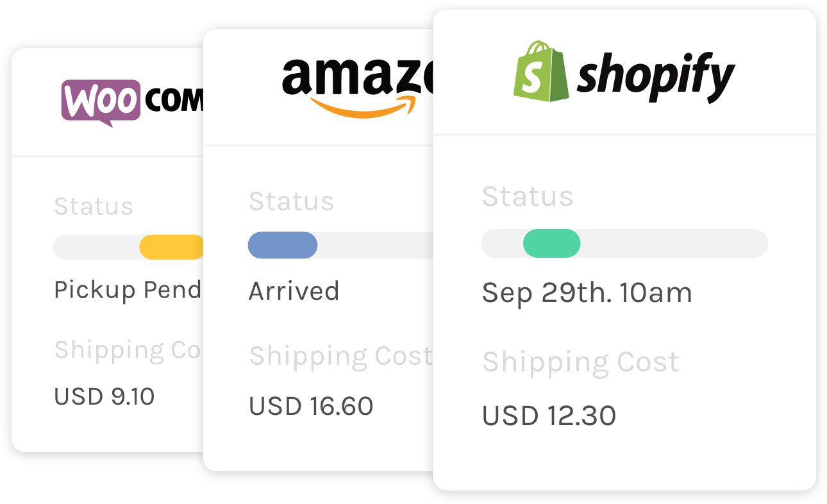Select the "Arrived" status text
The height and width of the screenshot is (504, 827).
tap(294, 291)
